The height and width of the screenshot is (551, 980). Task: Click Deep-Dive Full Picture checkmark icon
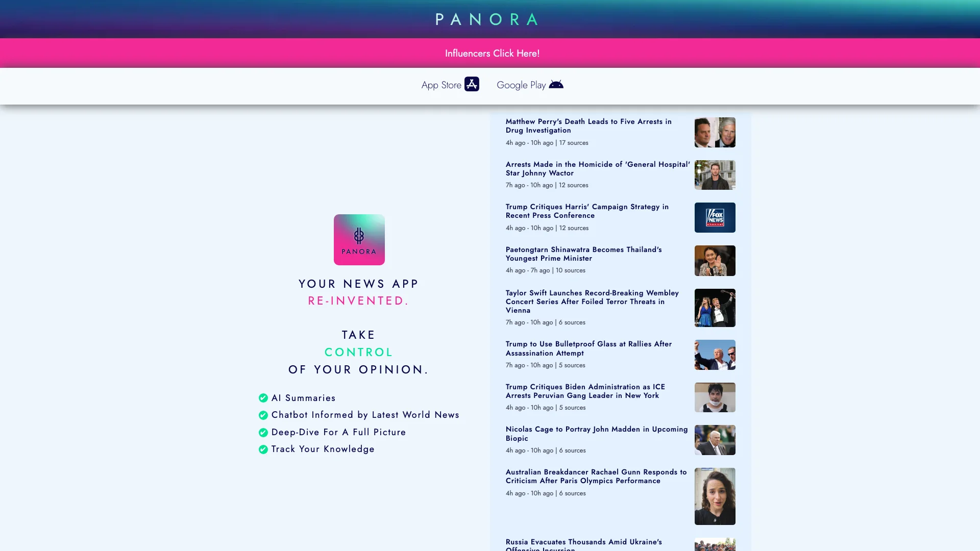click(262, 432)
